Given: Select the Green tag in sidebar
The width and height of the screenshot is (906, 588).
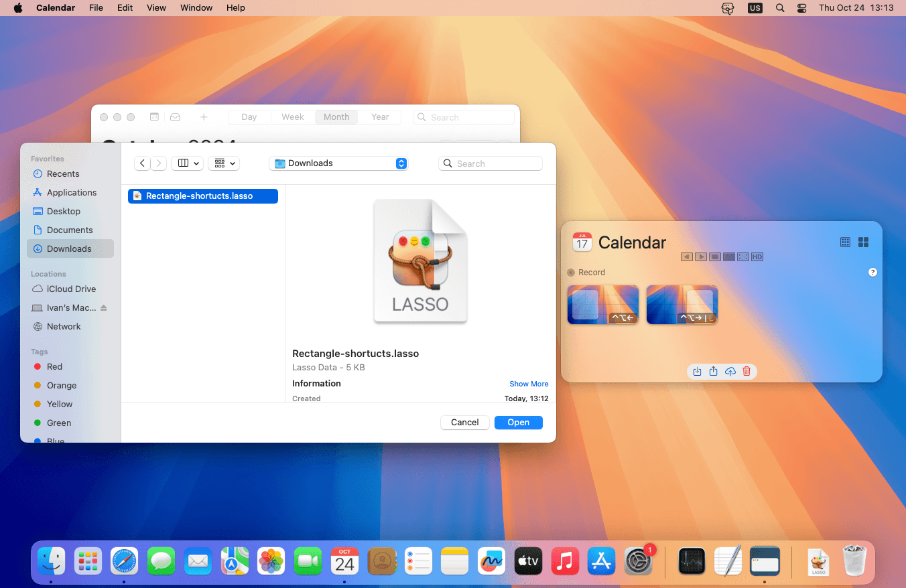Looking at the screenshot, I should point(70,423).
